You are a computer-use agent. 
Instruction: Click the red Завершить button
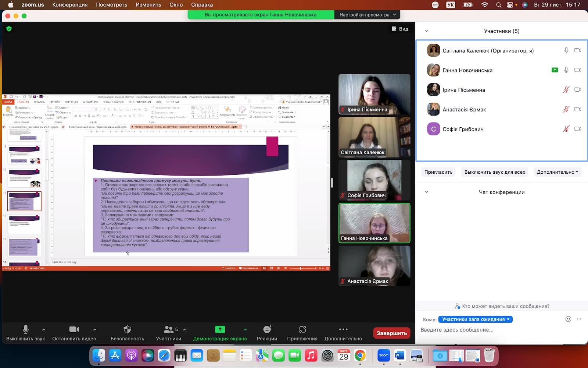click(391, 333)
